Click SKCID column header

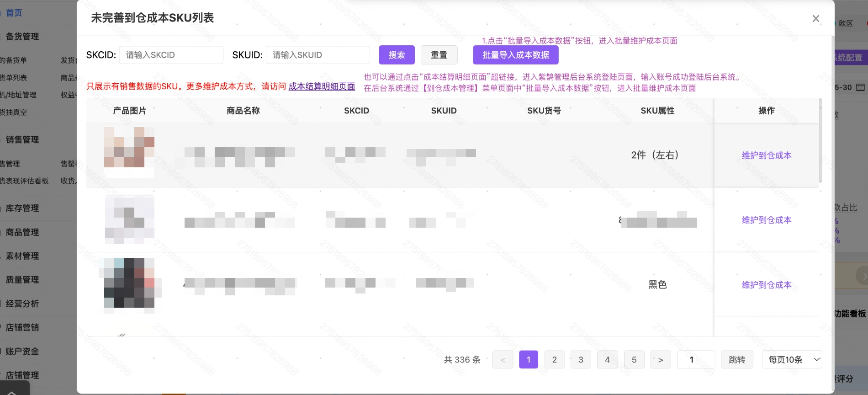pyautogui.click(x=356, y=111)
